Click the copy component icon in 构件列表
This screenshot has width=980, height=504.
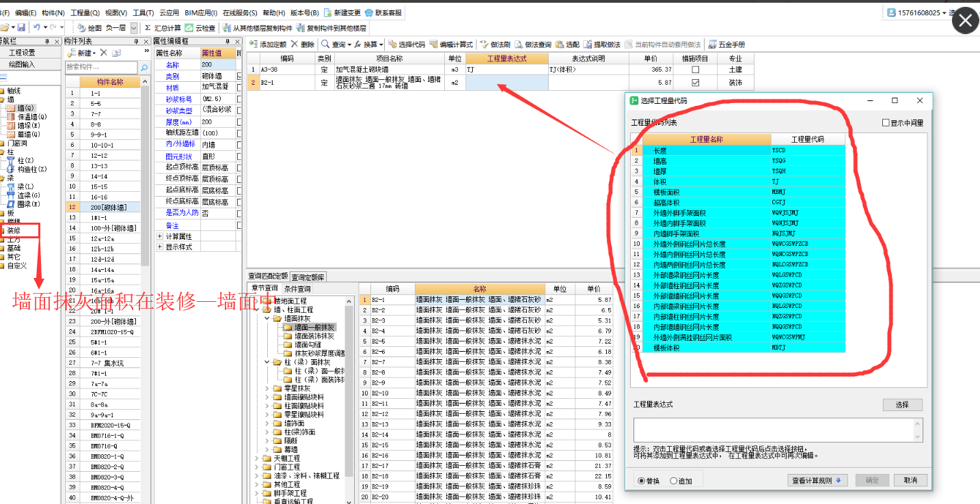pos(116,53)
